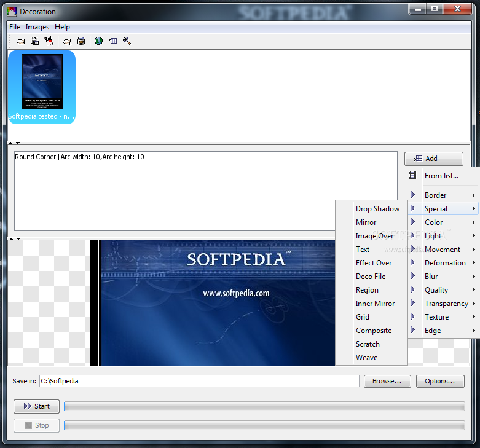Select Effect Over entry

(372, 263)
